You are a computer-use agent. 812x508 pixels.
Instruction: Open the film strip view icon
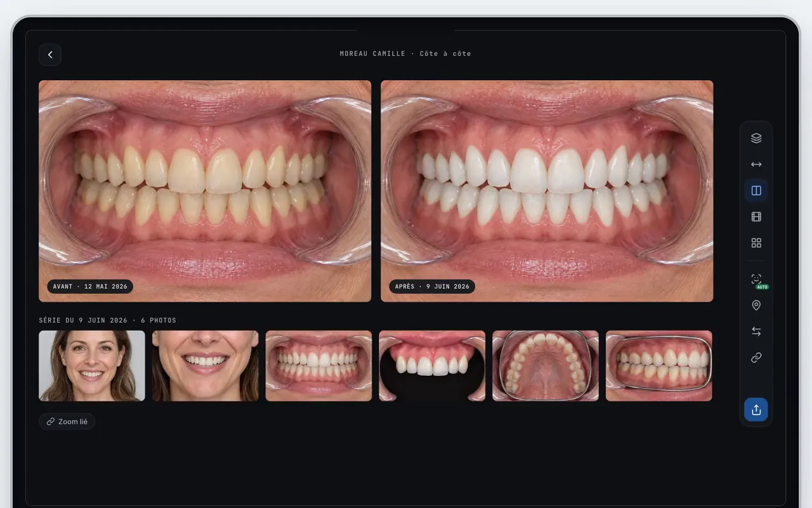[756, 217]
